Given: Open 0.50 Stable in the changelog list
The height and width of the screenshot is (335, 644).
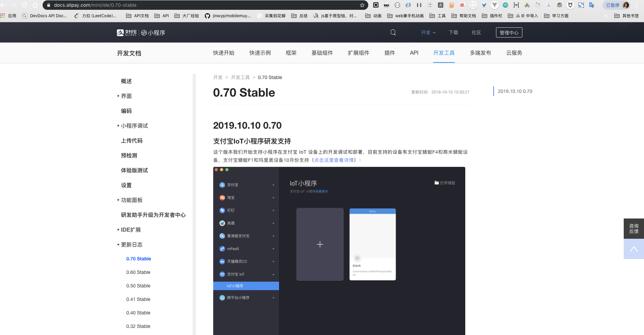Looking at the screenshot, I should click(x=139, y=286).
